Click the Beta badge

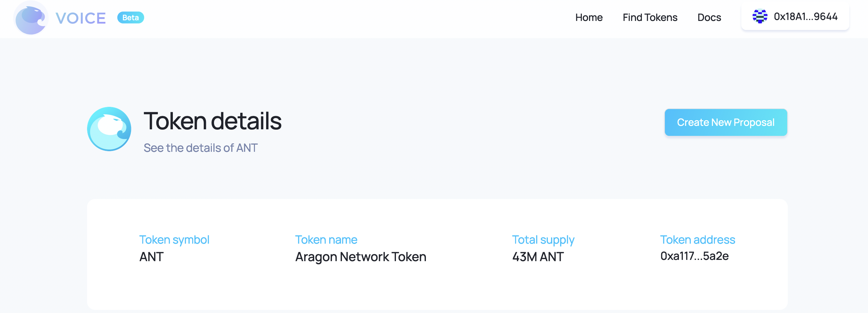[x=130, y=17]
